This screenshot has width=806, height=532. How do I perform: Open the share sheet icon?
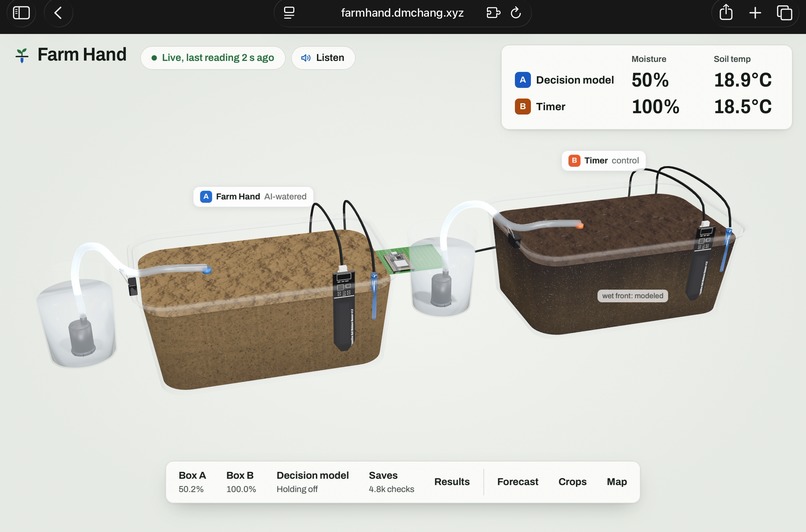[726, 12]
